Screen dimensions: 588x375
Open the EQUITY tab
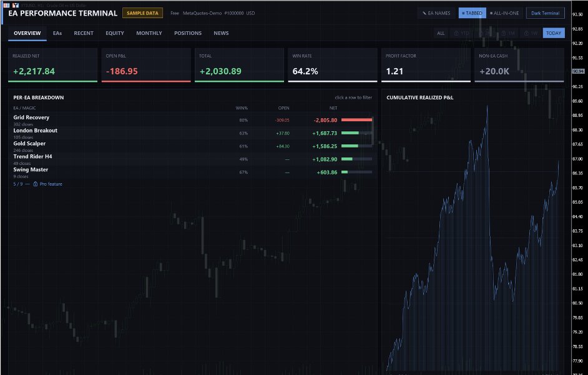click(x=115, y=33)
